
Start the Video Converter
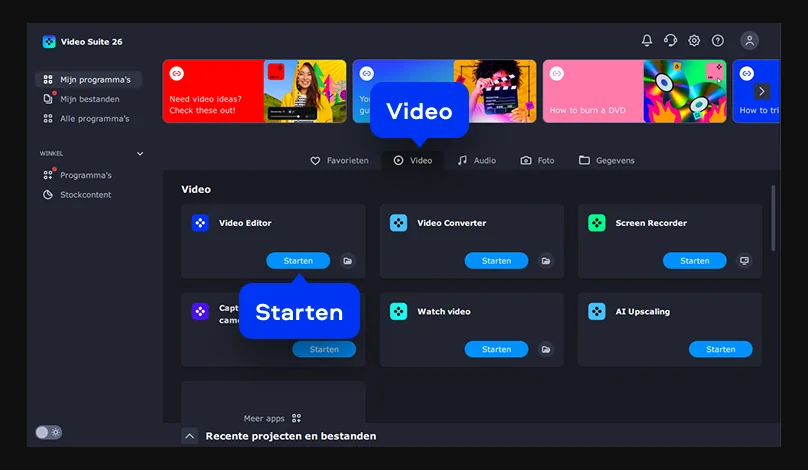[x=496, y=261]
